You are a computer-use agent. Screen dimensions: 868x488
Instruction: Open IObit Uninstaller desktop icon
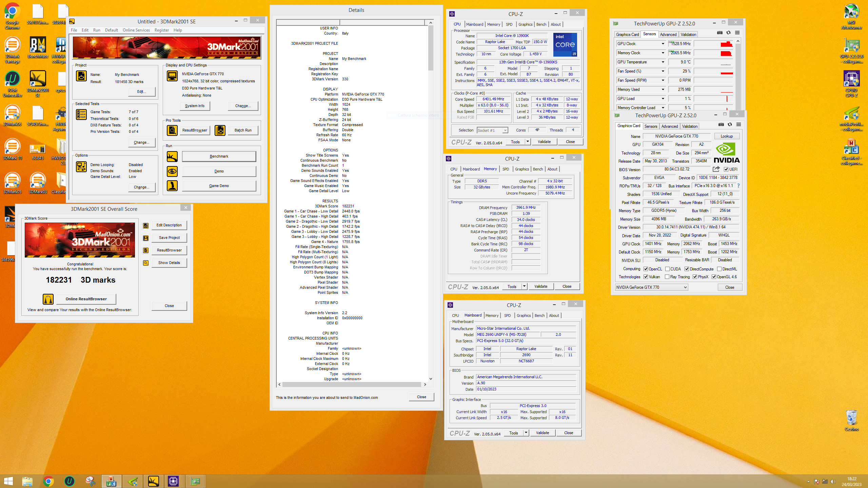click(12, 84)
